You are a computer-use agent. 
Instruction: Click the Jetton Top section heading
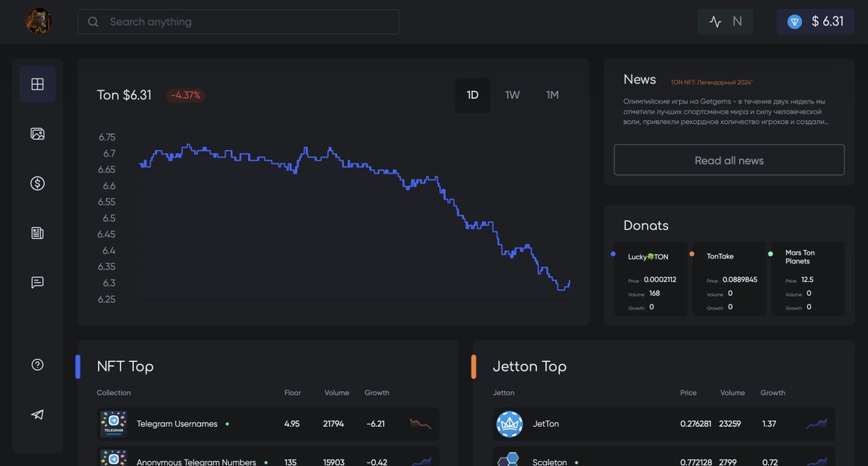click(529, 366)
